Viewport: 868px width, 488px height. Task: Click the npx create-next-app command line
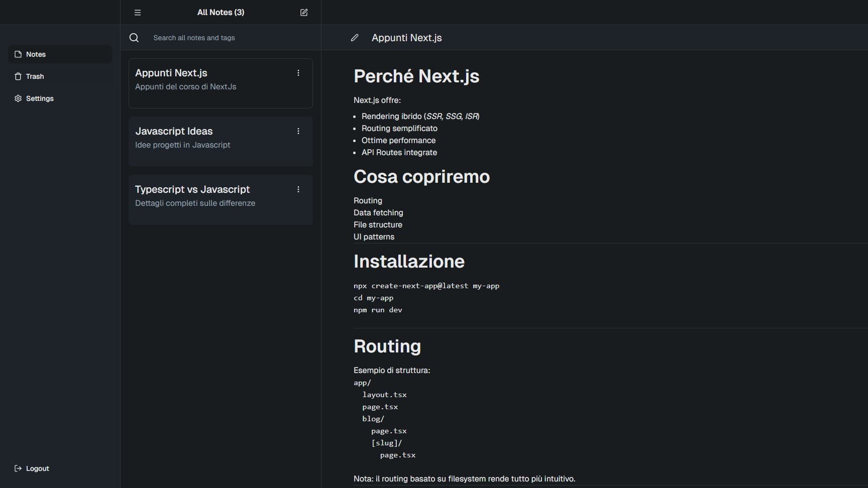tap(426, 286)
